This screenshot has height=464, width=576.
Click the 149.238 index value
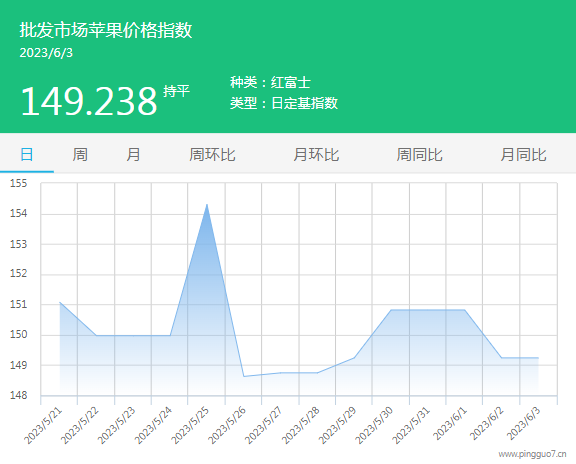89,101
